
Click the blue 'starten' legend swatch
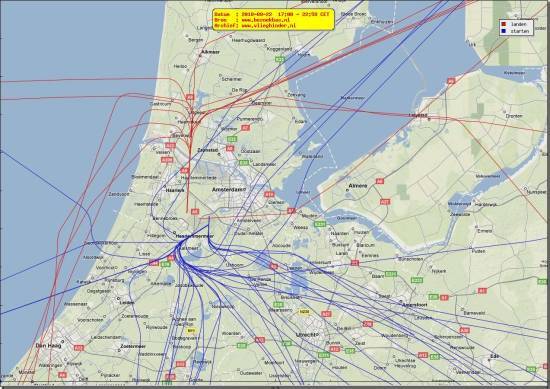coord(504,31)
